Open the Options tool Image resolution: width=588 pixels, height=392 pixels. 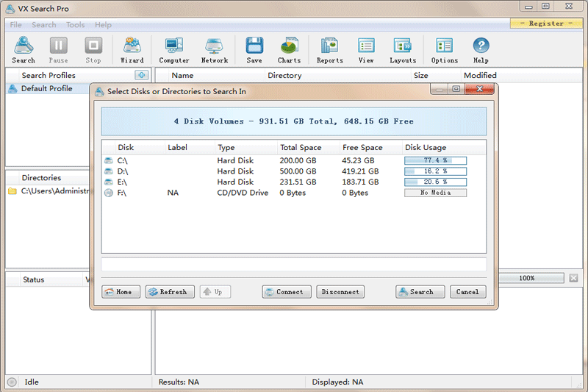click(x=445, y=50)
